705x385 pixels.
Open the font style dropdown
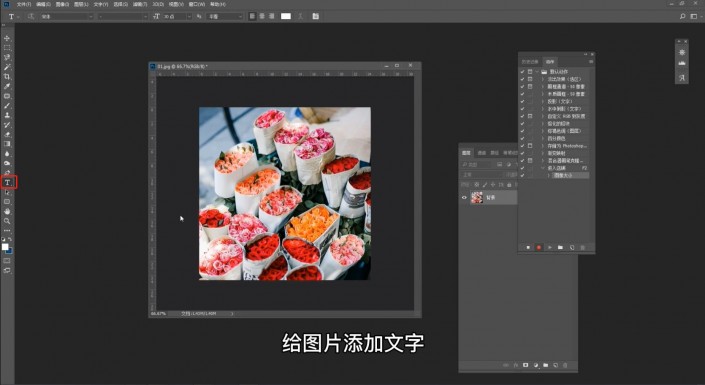pos(123,16)
